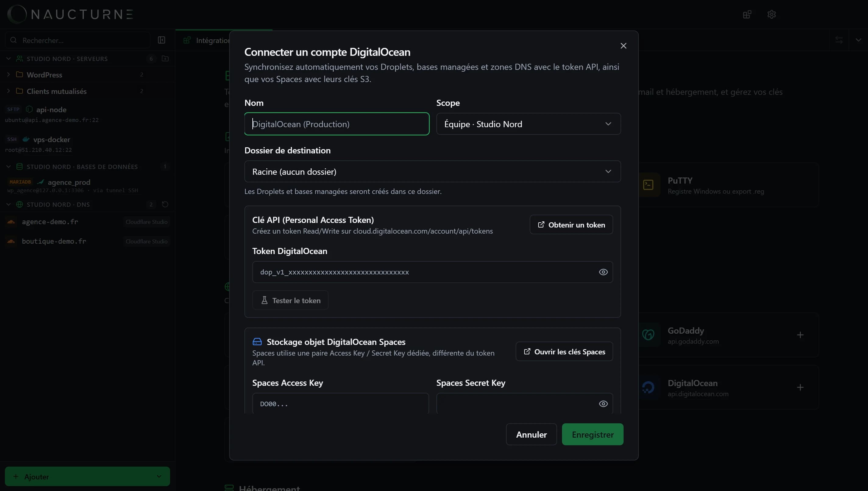Open the PuTTY integration card

(x=728, y=185)
